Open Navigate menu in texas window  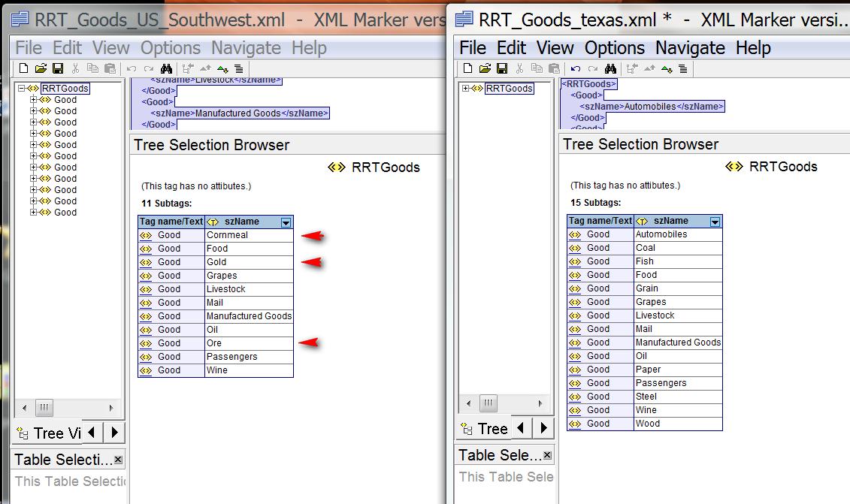click(690, 47)
